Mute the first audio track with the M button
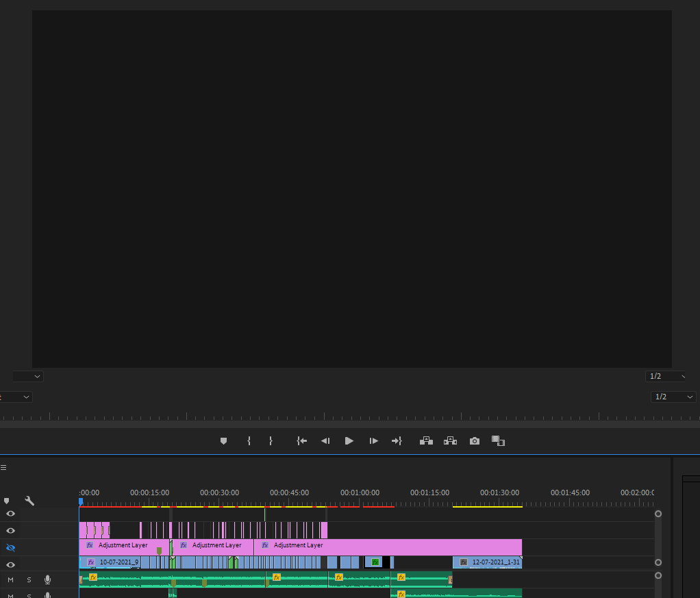Image resolution: width=700 pixels, height=598 pixels. pos(11,579)
